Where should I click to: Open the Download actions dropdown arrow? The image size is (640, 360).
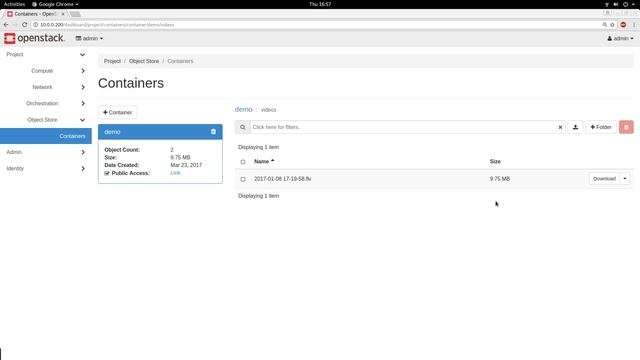click(624, 178)
